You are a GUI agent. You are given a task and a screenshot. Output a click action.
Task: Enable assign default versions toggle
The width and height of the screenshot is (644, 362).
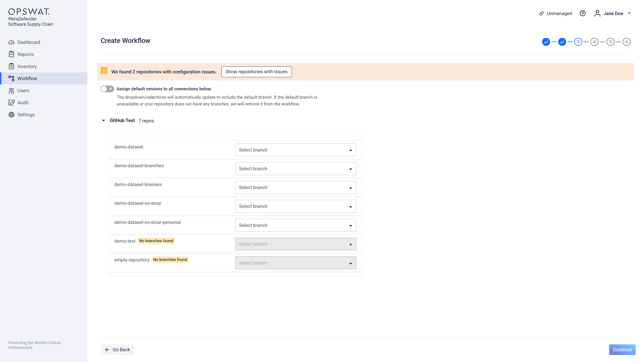(107, 89)
